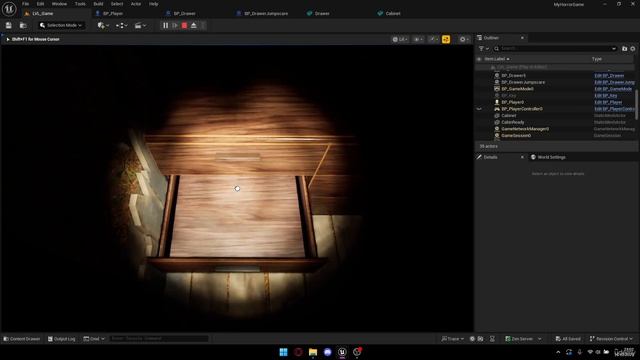Switch to the Lvl_Game tab
Viewport: 640px width, 360px height.
pos(55,13)
